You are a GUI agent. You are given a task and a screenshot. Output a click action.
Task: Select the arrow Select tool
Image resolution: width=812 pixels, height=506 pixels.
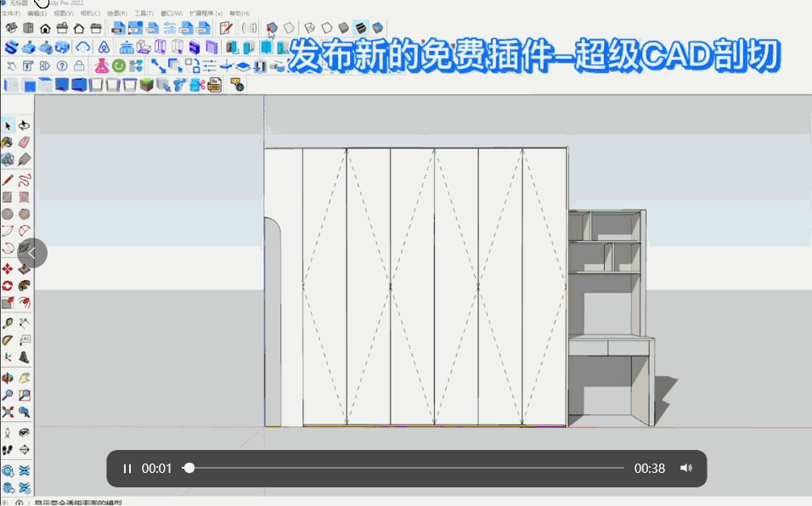click(x=8, y=126)
